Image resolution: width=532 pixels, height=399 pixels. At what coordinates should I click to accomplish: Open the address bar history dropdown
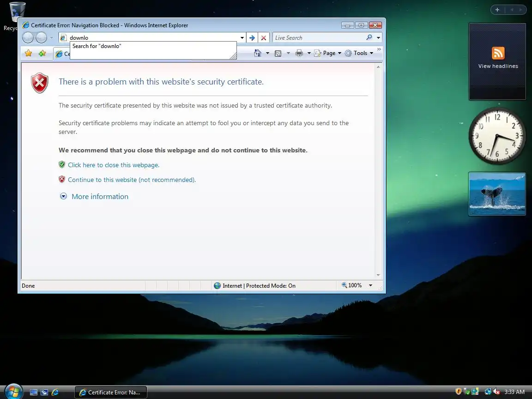click(x=242, y=38)
